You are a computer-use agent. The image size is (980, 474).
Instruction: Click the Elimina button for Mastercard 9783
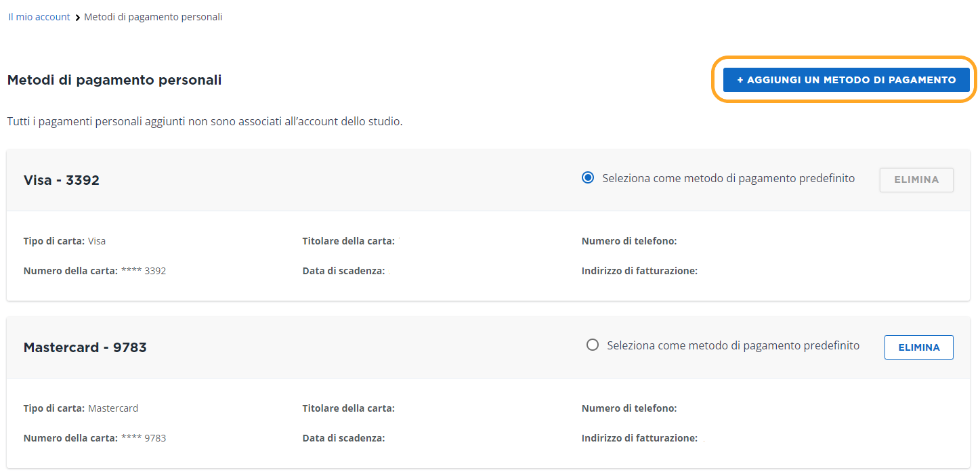pos(919,347)
